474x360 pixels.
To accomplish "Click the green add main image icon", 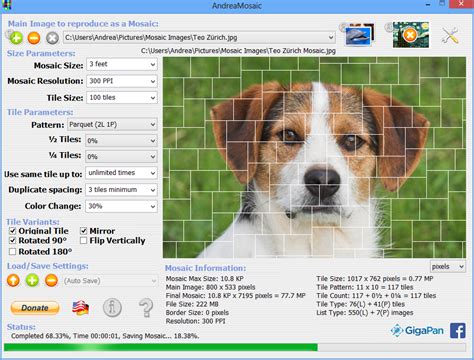I will 16,38.
